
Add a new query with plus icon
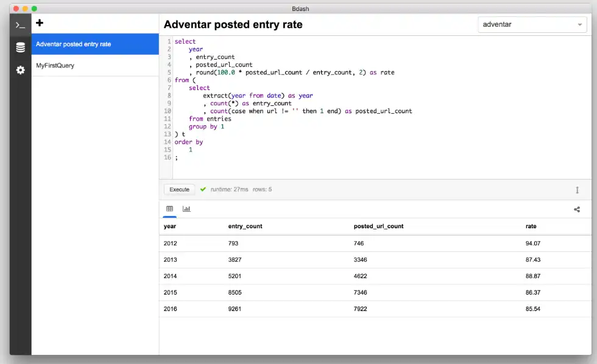tap(40, 23)
